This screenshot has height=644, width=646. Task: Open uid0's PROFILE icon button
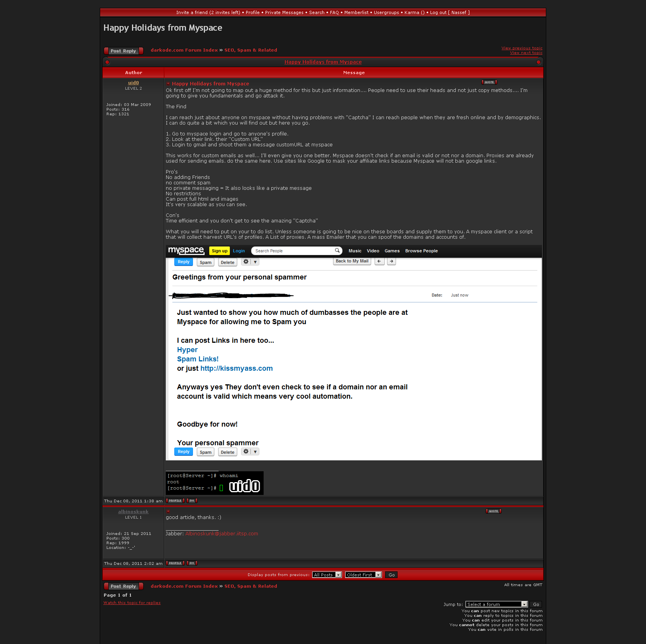click(175, 501)
